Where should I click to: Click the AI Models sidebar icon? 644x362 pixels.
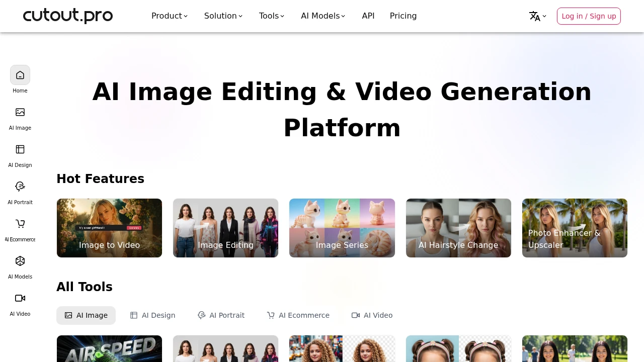[x=20, y=261]
